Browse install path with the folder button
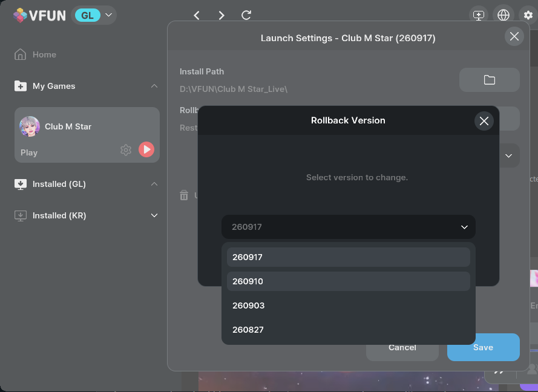The width and height of the screenshot is (538, 392). 489,80
